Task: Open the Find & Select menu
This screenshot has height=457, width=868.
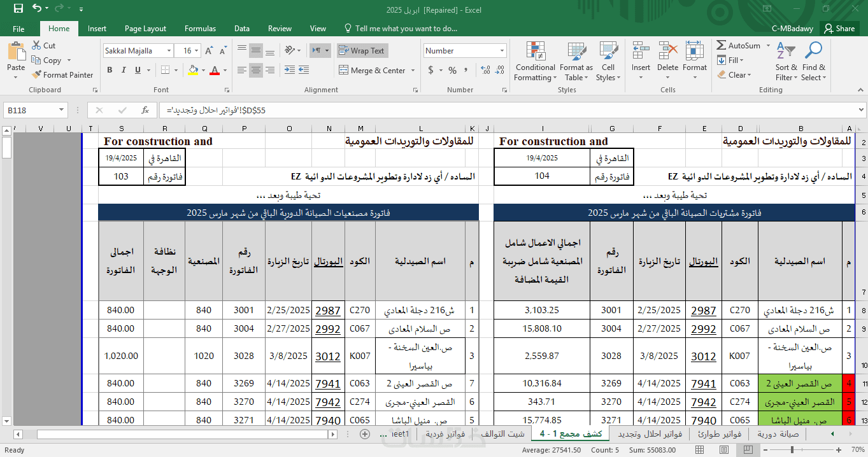Action: click(813, 62)
